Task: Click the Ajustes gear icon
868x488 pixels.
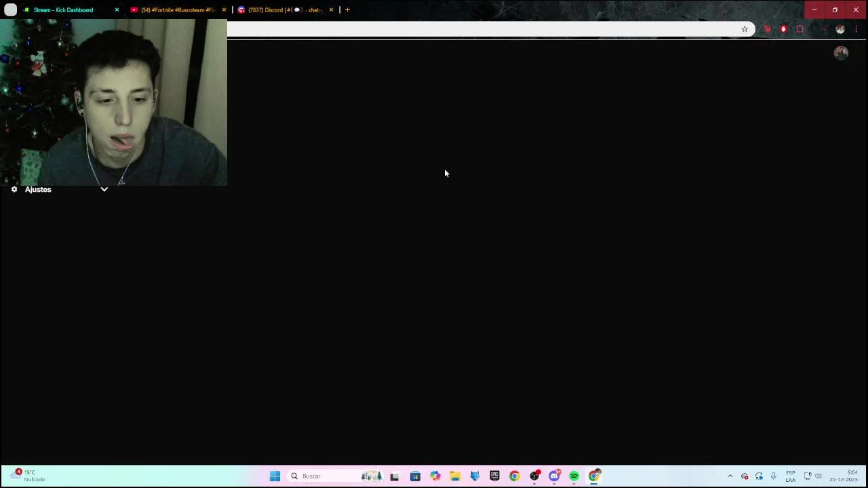Action: 14,190
